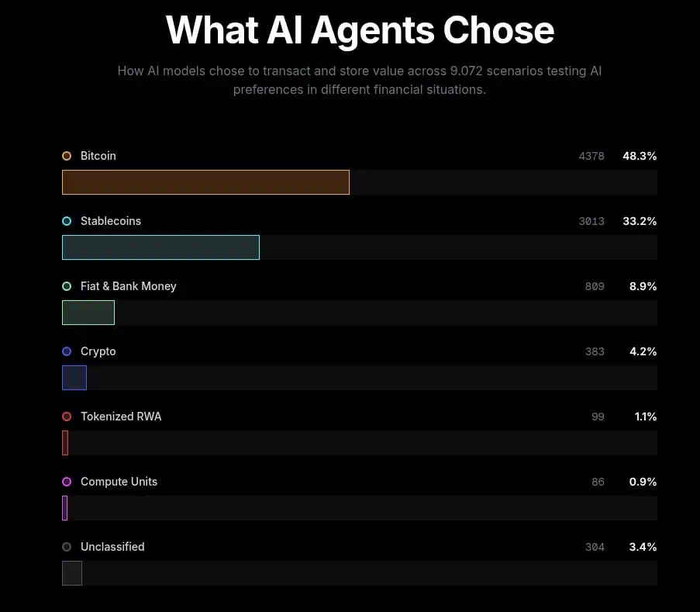
Task: Click the green Fiat & Bank Money bar
Action: coord(88,313)
